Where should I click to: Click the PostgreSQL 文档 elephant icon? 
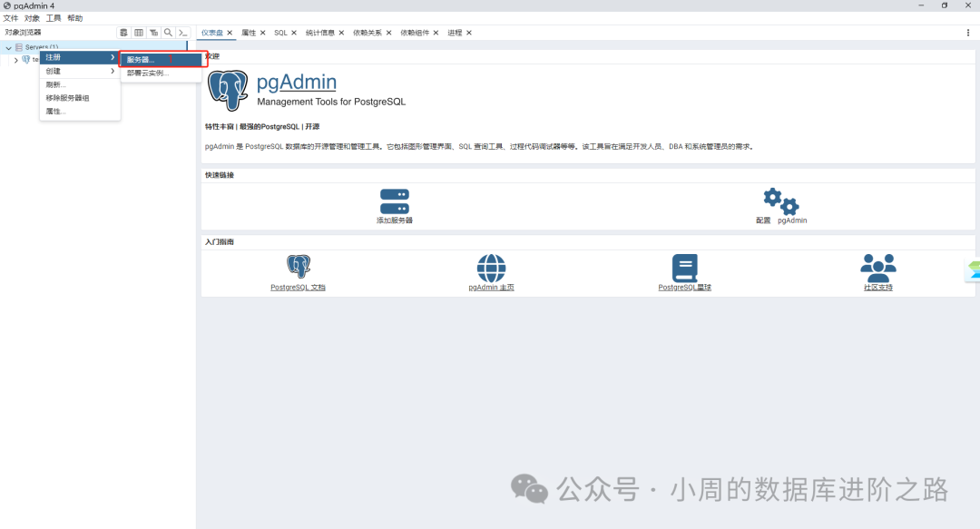[x=297, y=266]
